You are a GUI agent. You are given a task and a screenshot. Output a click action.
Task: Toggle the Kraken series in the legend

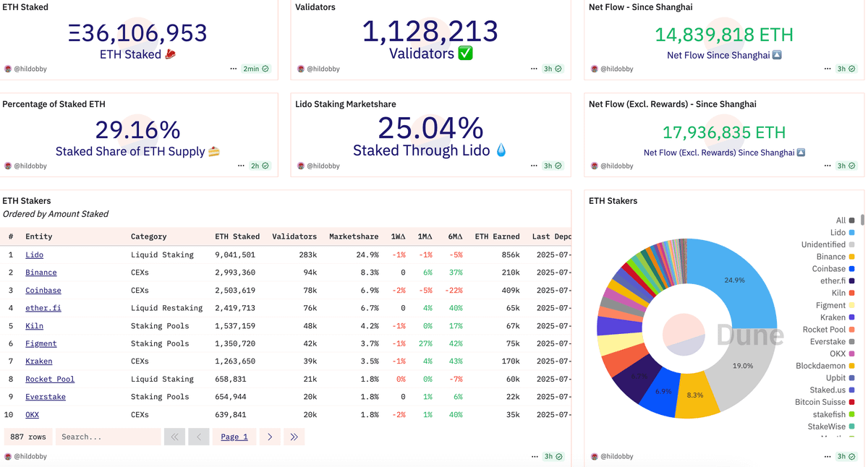[x=838, y=317]
